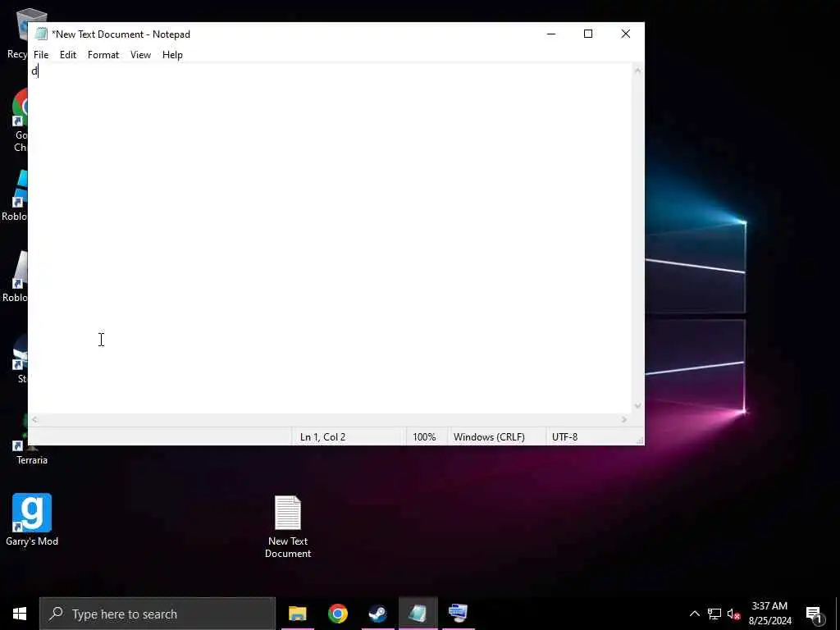840x630 pixels.
Task: Open the Windows Start menu
Action: 20,614
